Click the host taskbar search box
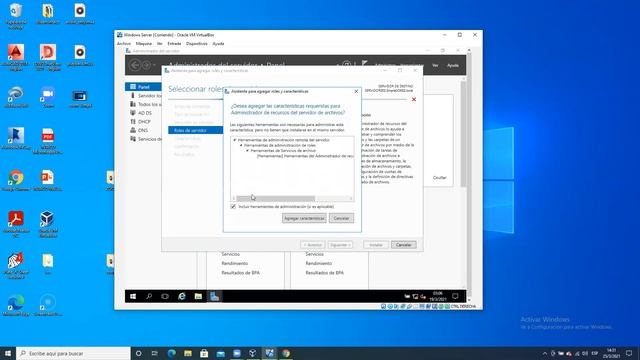 pos(73,353)
